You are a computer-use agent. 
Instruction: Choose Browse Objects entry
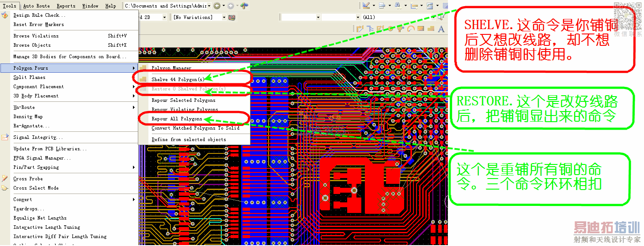[x=69, y=45]
